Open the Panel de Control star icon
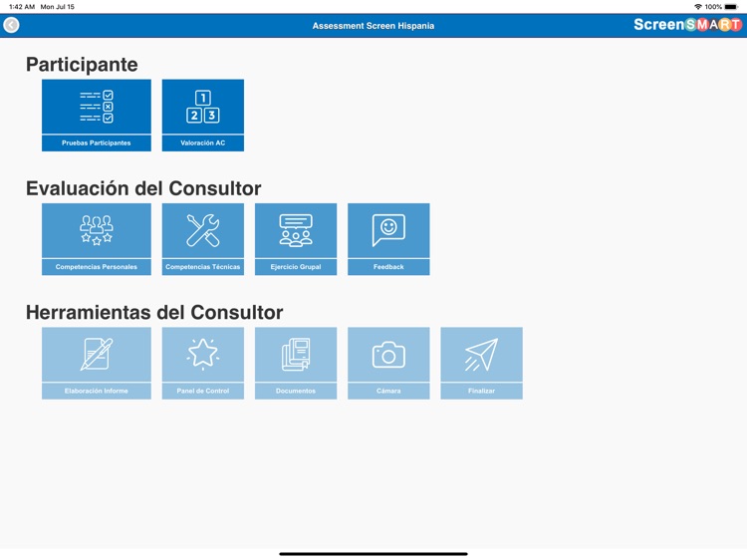Image resolution: width=747 pixels, height=560 pixels. (x=203, y=354)
